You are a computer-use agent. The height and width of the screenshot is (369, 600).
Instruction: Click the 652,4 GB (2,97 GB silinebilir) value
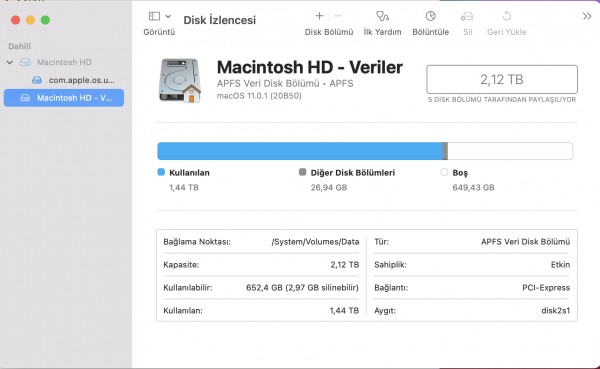pos(302,288)
